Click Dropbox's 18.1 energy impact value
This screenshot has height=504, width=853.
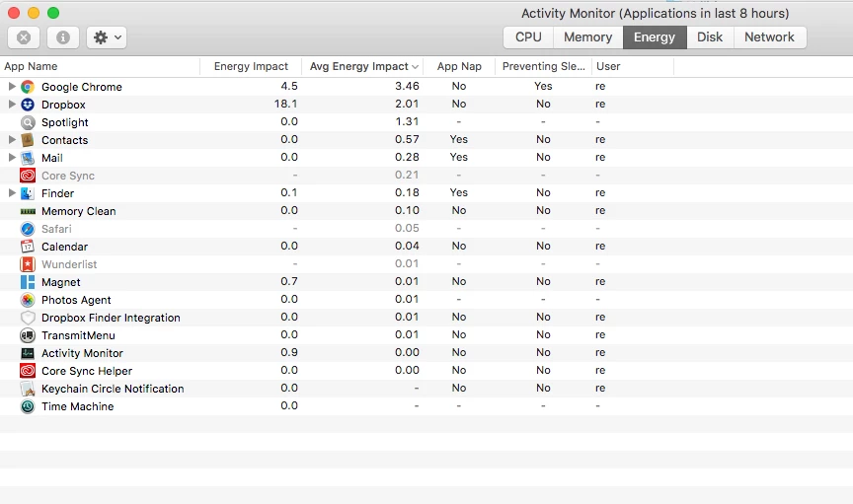285,104
